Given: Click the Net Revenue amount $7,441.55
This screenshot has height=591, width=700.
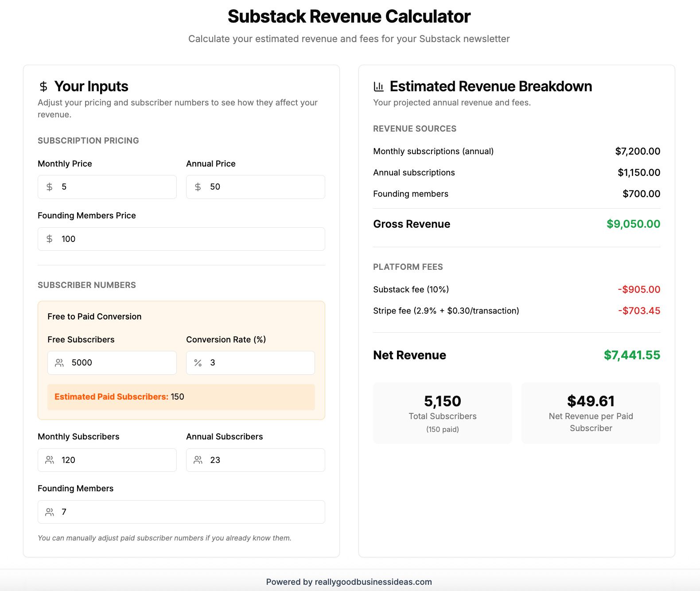Looking at the screenshot, I should [632, 355].
